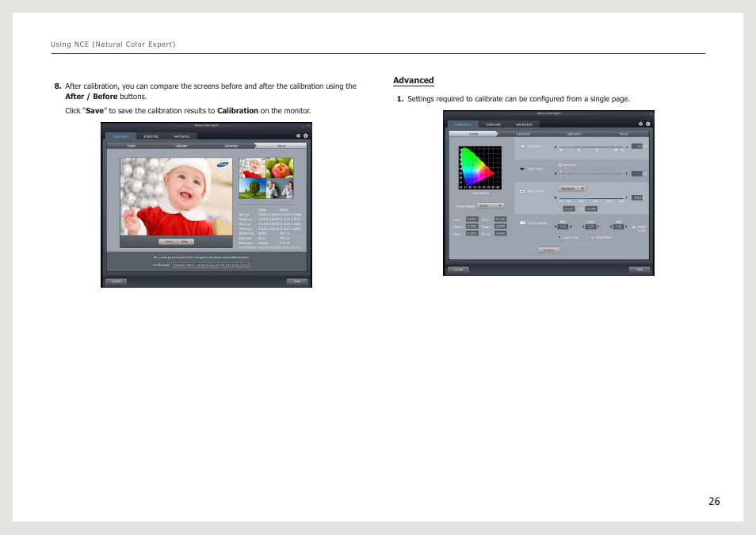Go to Calibrator step in right window
Image resolution: width=756 pixels, height=535 pixels.
coord(523,134)
